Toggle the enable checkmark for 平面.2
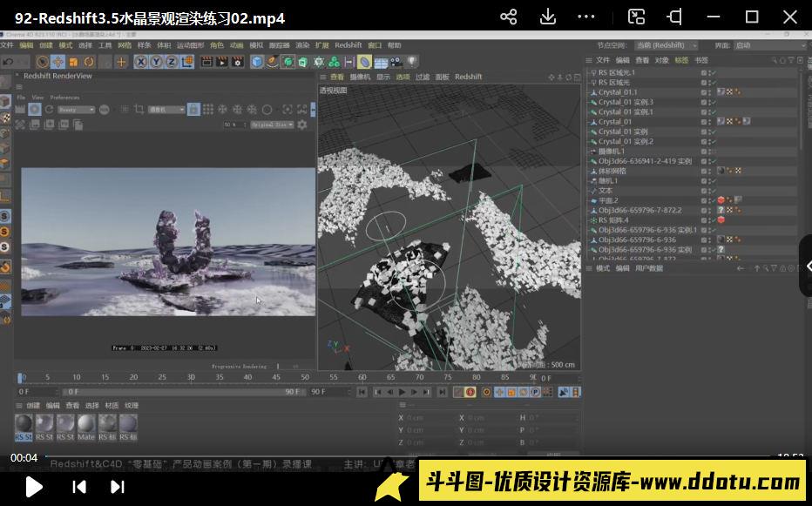812x506 pixels. pyautogui.click(x=713, y=200)
